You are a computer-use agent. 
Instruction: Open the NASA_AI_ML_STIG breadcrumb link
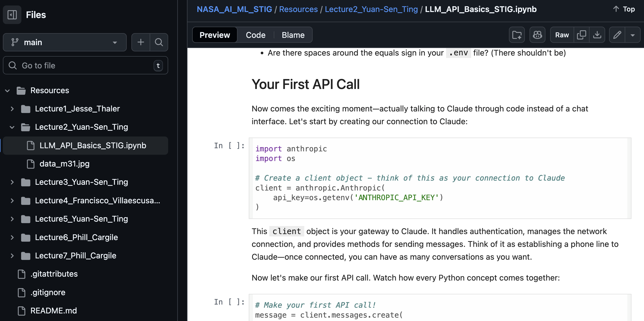(x=234, y=9)
